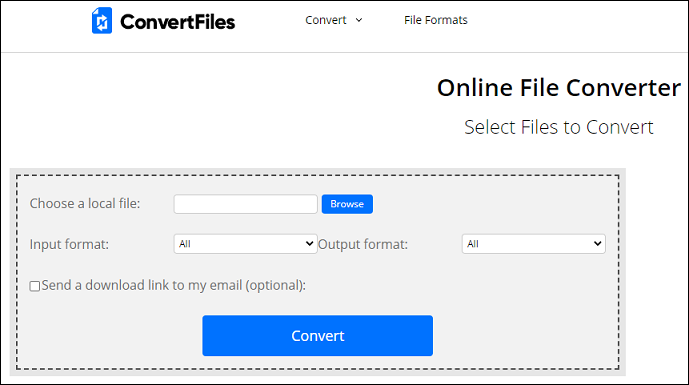The width and height of the screenshot is (689, 385).
Task: Click the 'Input format:' label
Action: pos(69,244)
